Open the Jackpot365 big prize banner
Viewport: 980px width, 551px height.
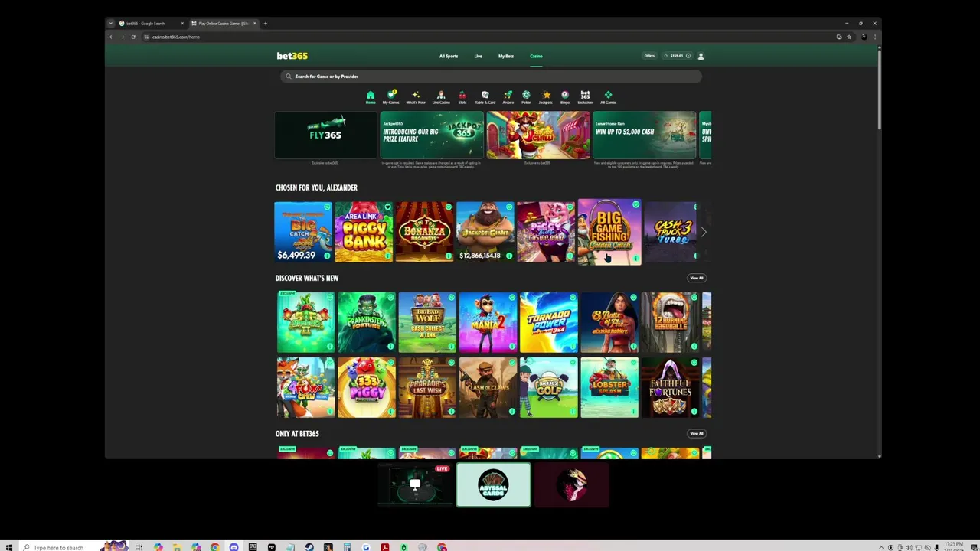click(x=432, y=135)
